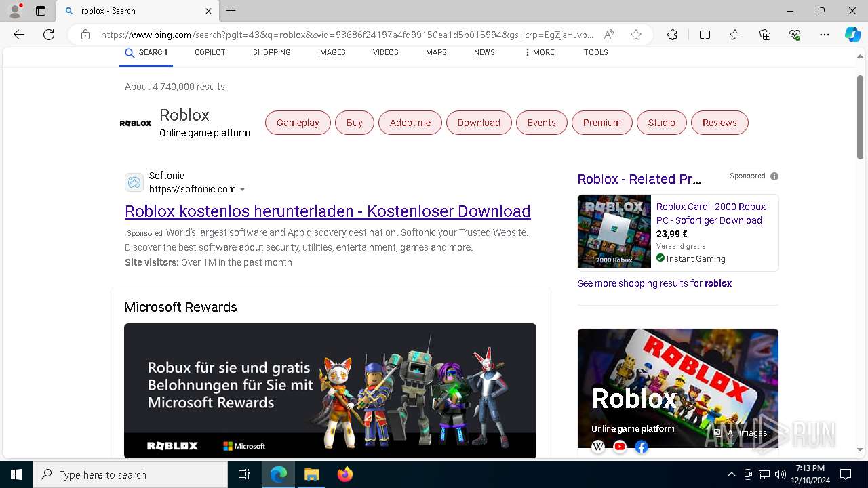
Task: Expand the MORE menu
Action: pos(539,53)
